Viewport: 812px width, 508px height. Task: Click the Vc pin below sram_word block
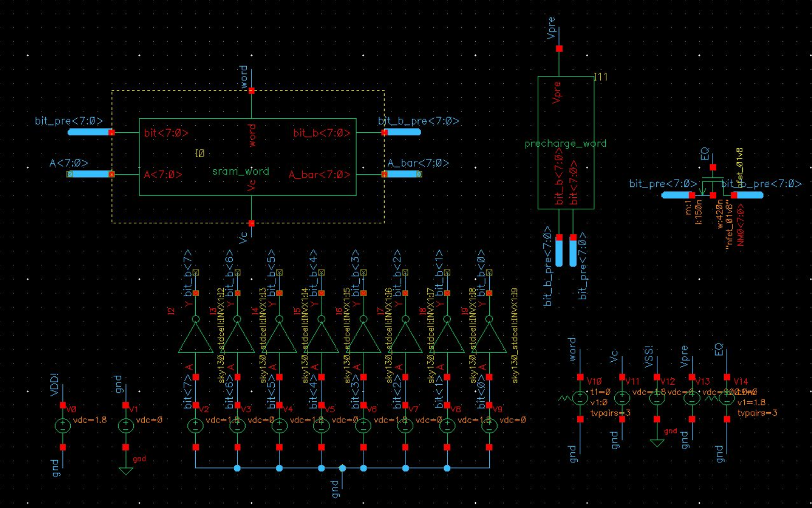[x=251, y=223]
